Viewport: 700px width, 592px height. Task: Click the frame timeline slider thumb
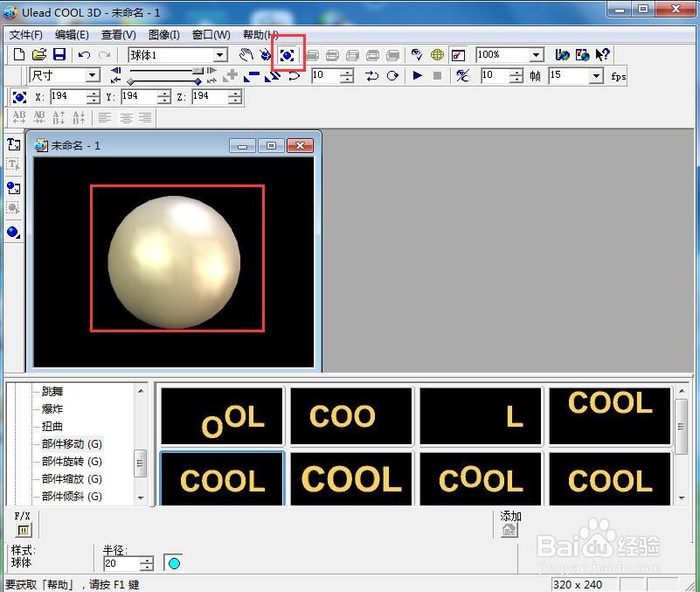coord(198,71)
